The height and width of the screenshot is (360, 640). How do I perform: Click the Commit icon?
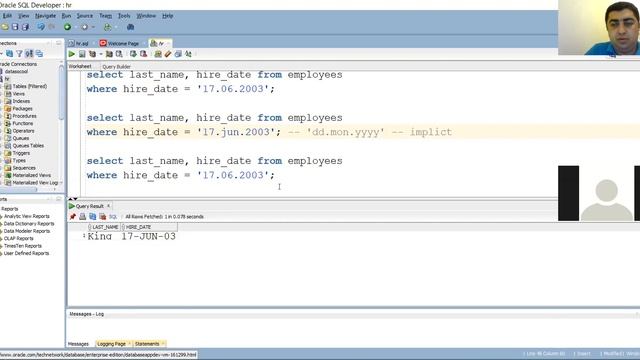click(x=133, y=54)
